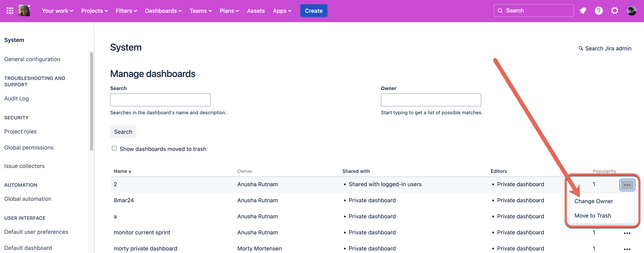The width and height of the screenshot is (644, 253).
Task: Open Global permissions in sidebar
Action: click(29, 148)
